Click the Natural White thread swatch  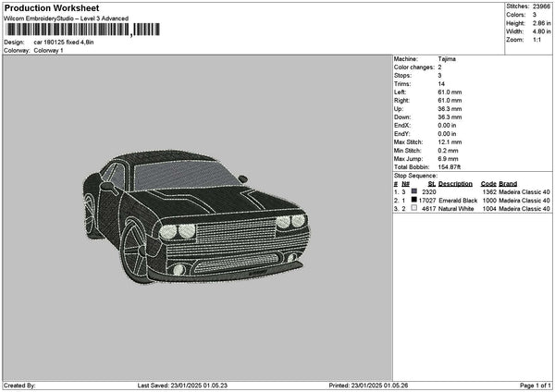(413, 209)
